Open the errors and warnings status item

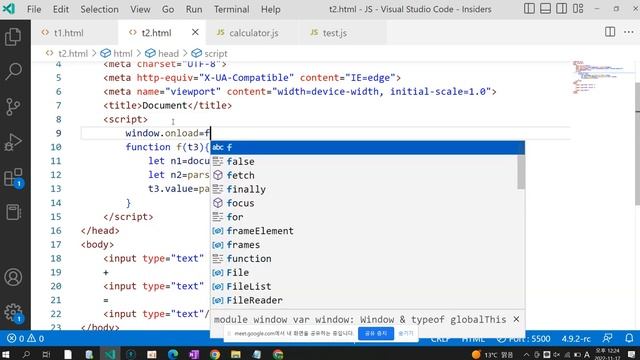pyautogui.click(x=25, y=338)
